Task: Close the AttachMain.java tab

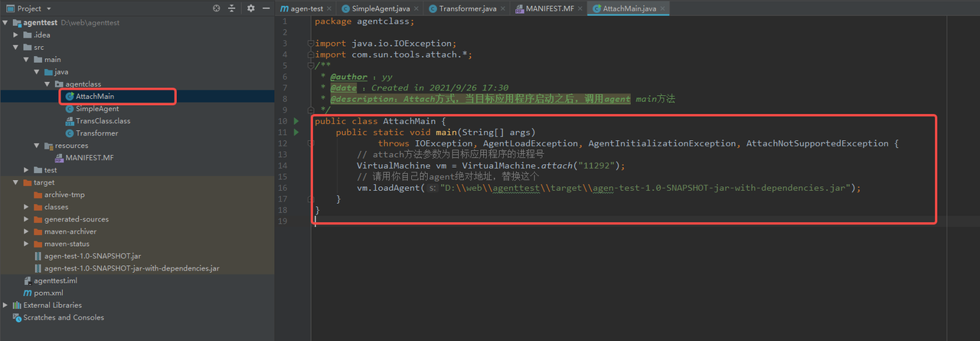Action: point(665,8)
